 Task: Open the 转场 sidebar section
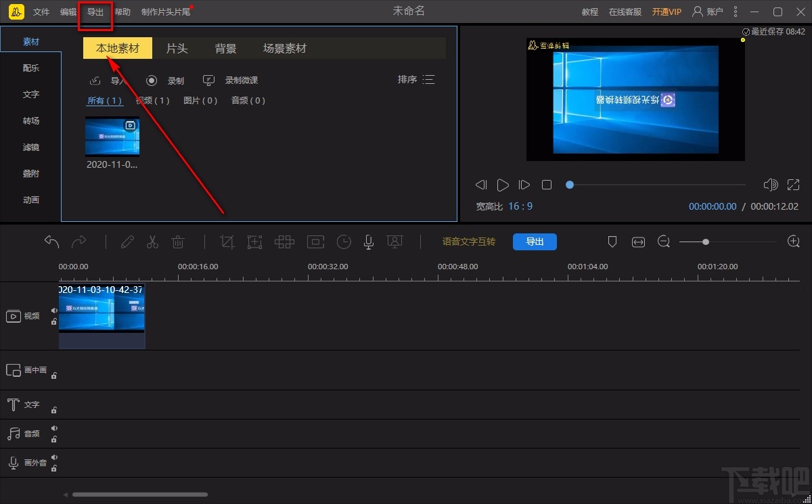point(30,120)
